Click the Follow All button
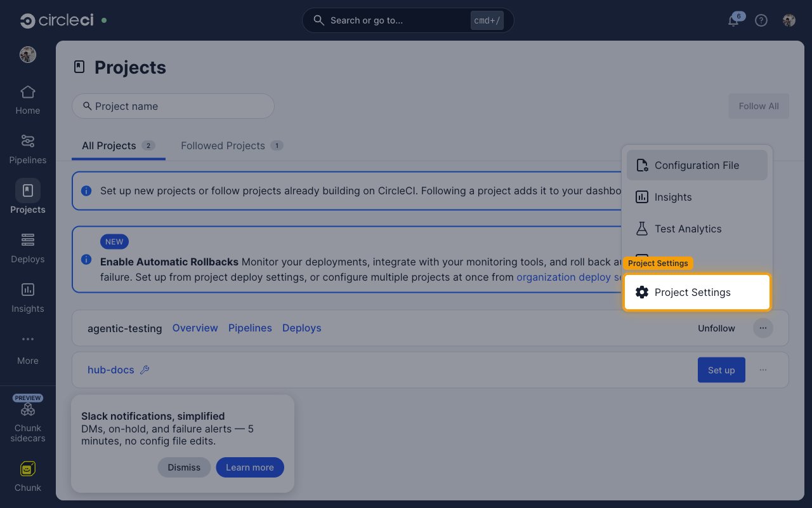This screenshot has width=812, height=508. [x=759, y=106]
